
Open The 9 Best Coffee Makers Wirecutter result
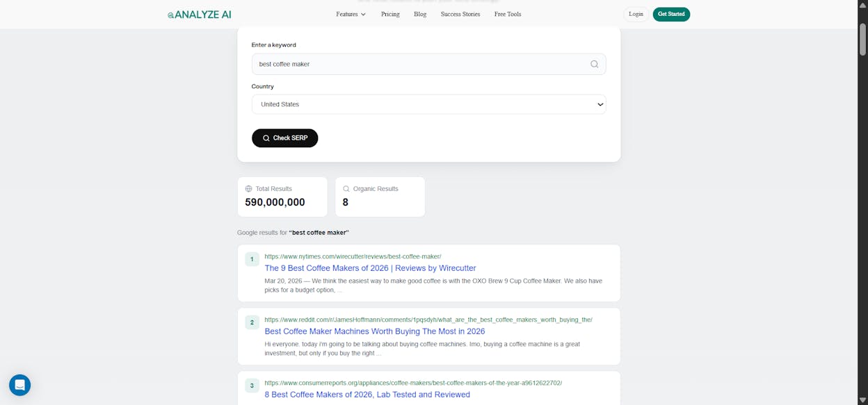click(x=370, y=268)
